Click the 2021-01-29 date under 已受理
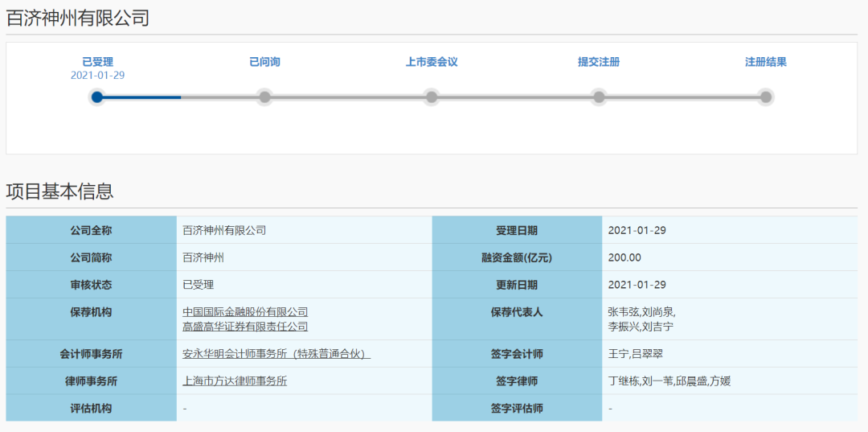This screenshot has height=432, width=868. tap(97, 76)
